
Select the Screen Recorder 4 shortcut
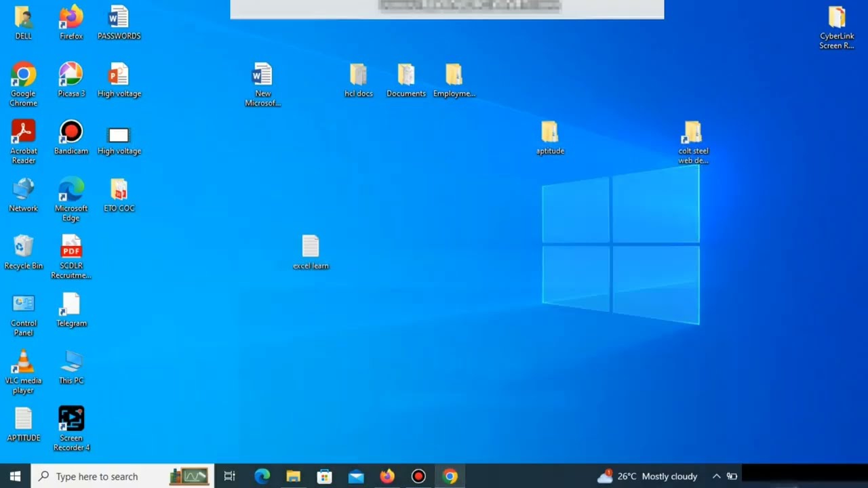tap(71, 429)
